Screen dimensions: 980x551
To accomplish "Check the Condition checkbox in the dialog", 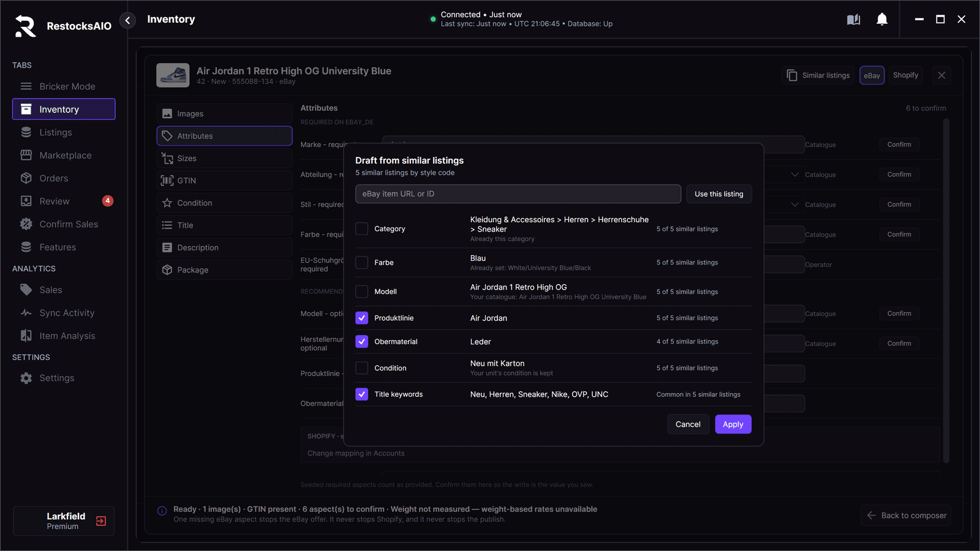I will tap(362, 368).
